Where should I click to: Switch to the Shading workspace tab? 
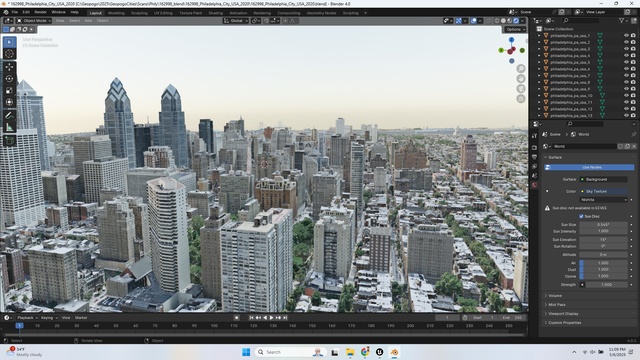pos(216,13)
